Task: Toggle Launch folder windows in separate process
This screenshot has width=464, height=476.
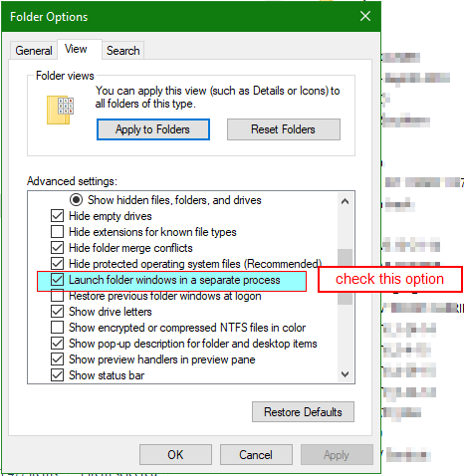Action: [57, 280]
